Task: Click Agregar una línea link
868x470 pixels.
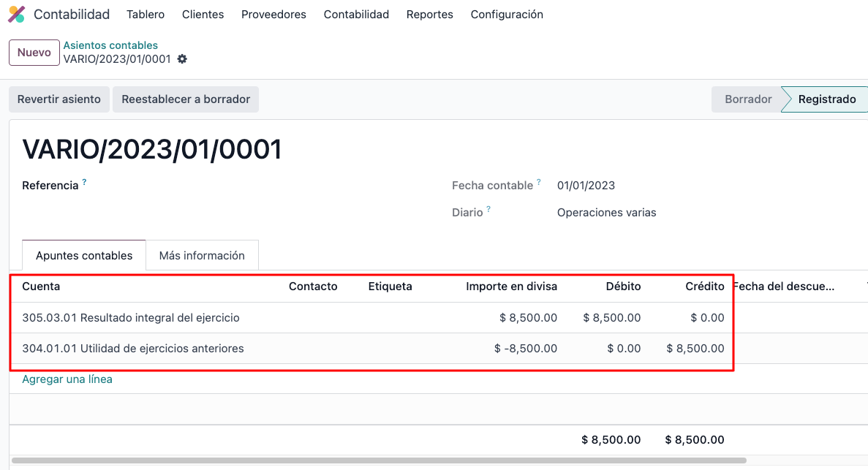Action: tap(67, 379)
